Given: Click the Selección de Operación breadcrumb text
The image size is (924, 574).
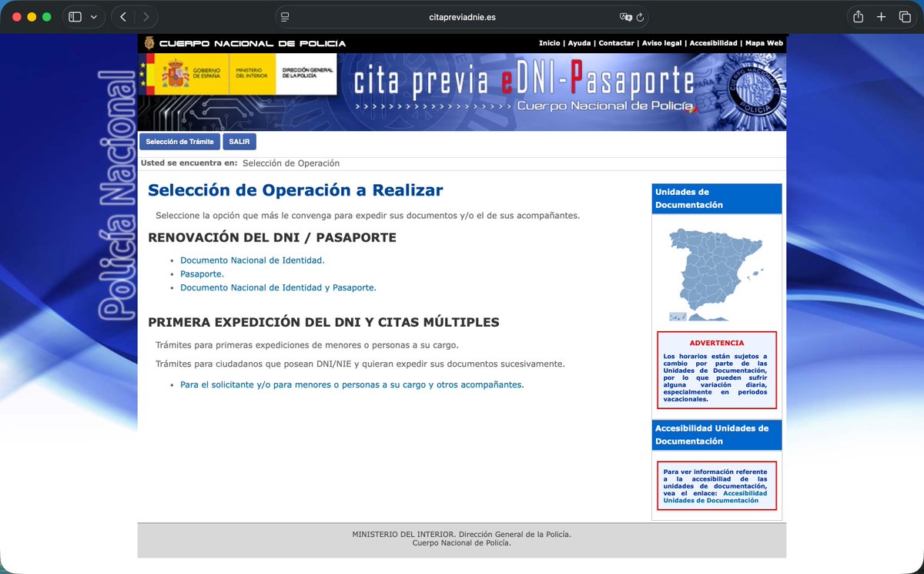Looking at the screenshot, I should (x=291, y=163).
